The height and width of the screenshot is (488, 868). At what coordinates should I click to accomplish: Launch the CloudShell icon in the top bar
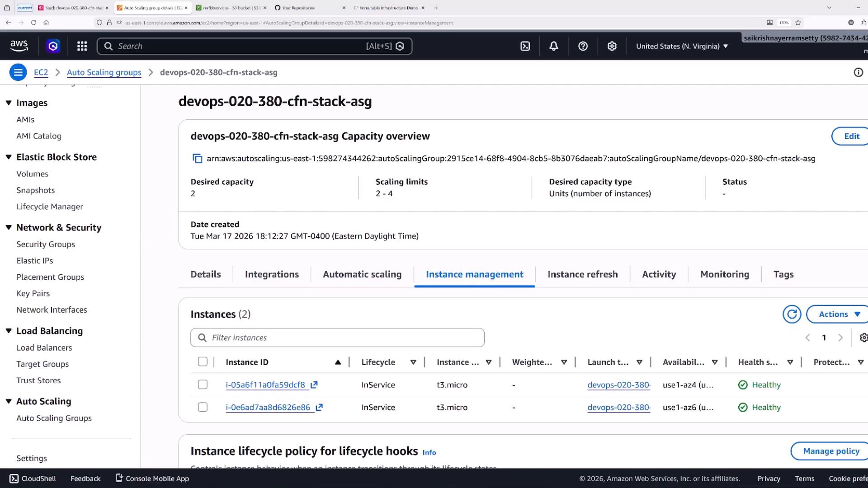tap(525, 46)
